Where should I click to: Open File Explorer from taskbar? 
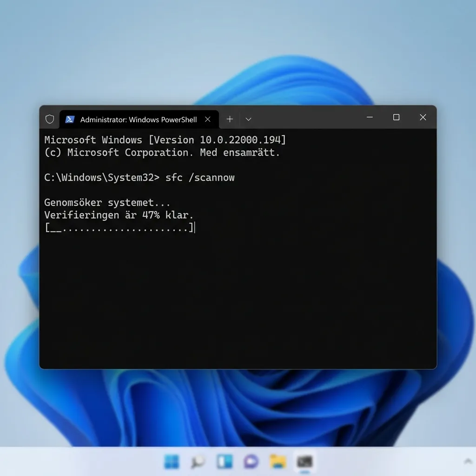click(x=278, y=462)
